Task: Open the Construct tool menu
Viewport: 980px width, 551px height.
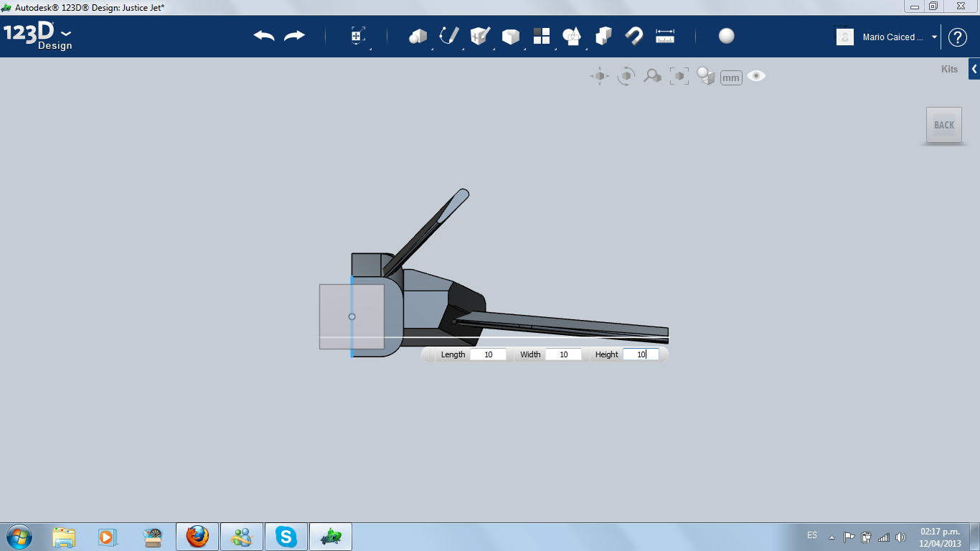Action: [479, 36]
